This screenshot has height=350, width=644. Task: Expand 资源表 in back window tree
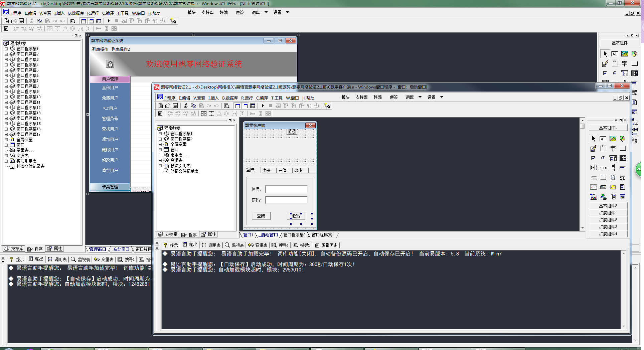point(6,156)
